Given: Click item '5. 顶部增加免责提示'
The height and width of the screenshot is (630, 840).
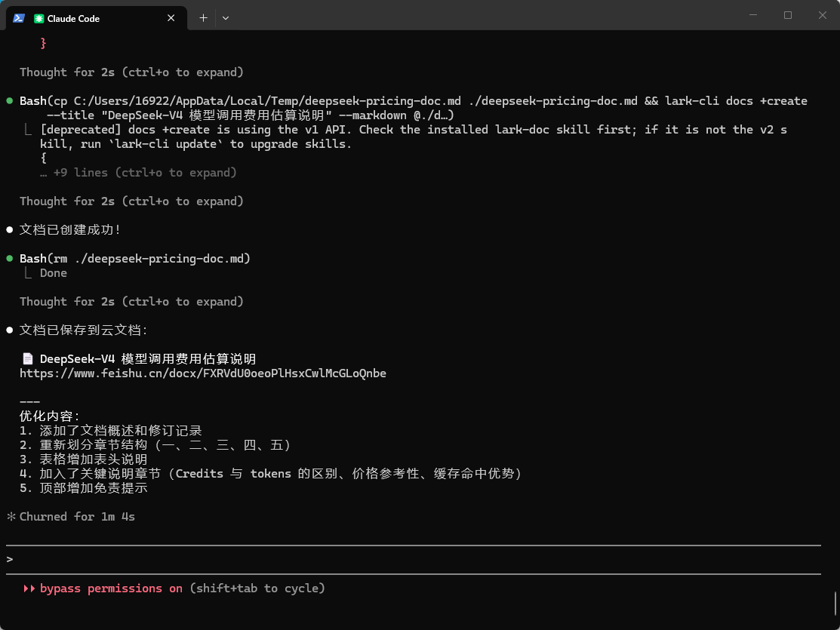Looking at the screenshot, I should coord(84,488).
